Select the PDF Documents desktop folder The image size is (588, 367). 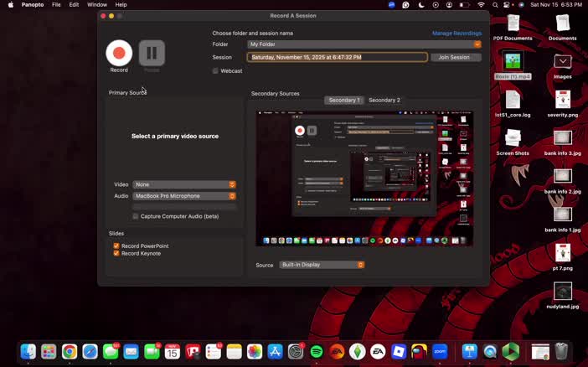tap(513, 27)
